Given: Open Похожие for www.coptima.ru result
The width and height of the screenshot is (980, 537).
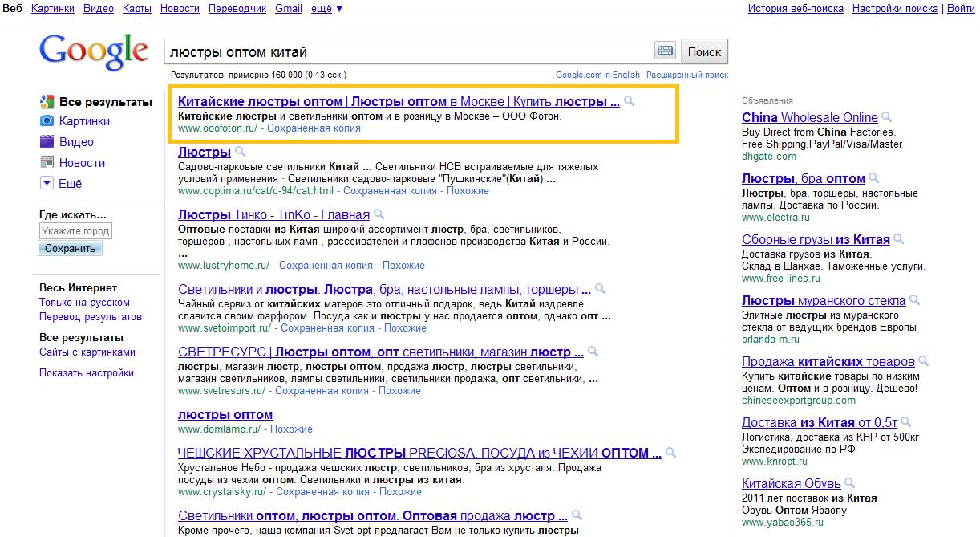Looking at the screenshot, I should (468, 191).
